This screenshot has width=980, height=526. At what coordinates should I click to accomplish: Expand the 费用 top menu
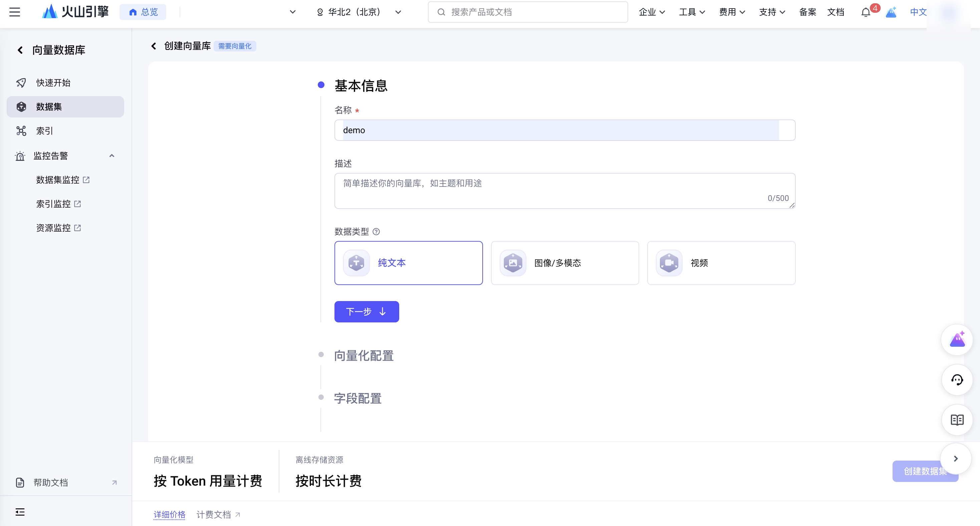tap(732, 12)
